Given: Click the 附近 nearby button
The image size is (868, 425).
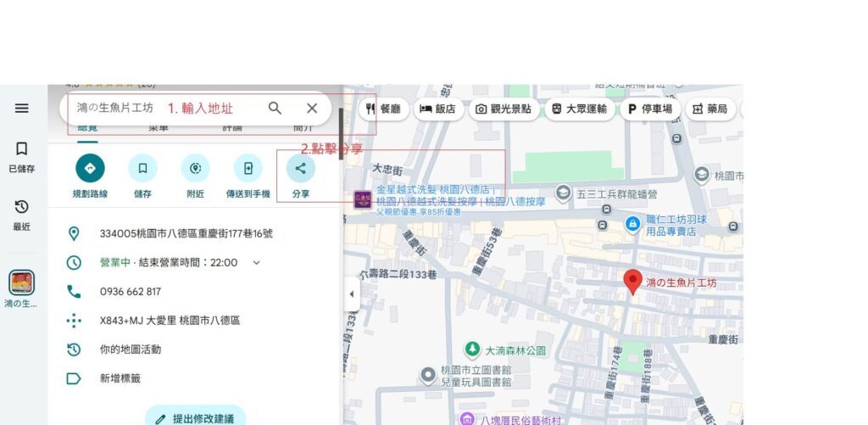Looking at the screenshot, I should tap(196, 176).
